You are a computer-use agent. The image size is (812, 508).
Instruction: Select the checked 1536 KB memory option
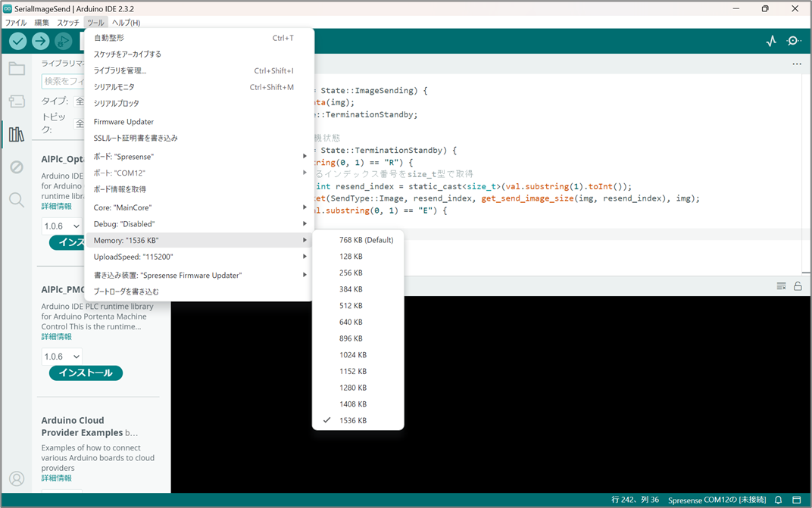(353, 420)
